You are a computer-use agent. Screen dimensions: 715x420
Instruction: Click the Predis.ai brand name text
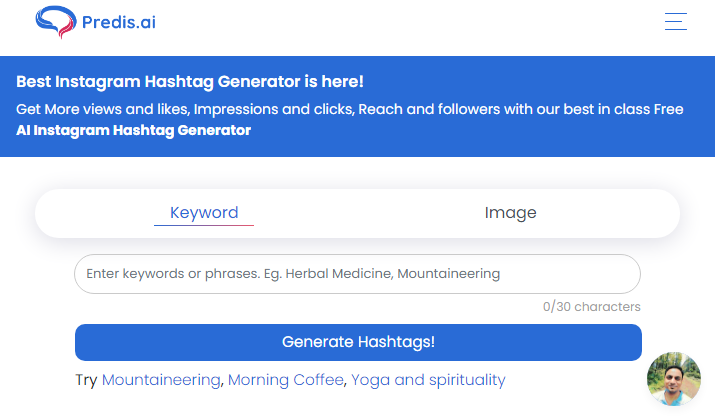119,22
